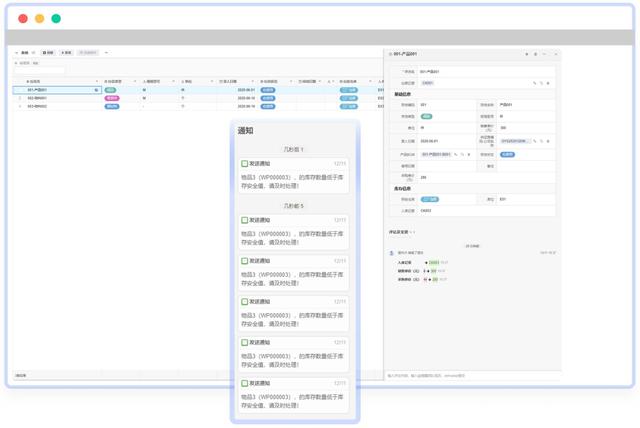Click the green icon on the first 发送通知 card

244,164
